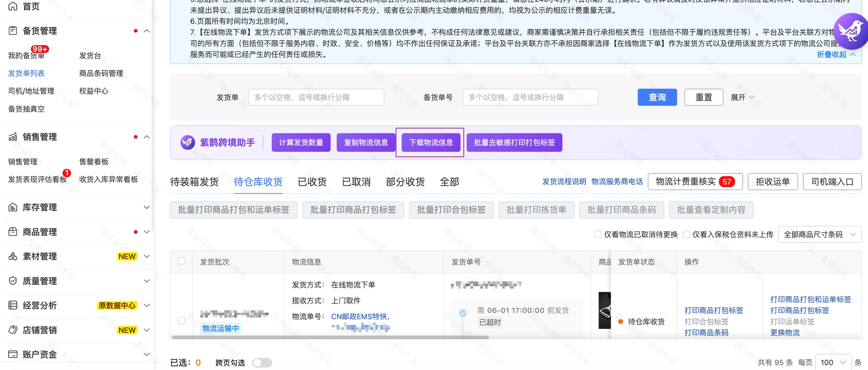Click the 经营分析 list icon
This screenshot has height=370, width=868.
[13, 305]
